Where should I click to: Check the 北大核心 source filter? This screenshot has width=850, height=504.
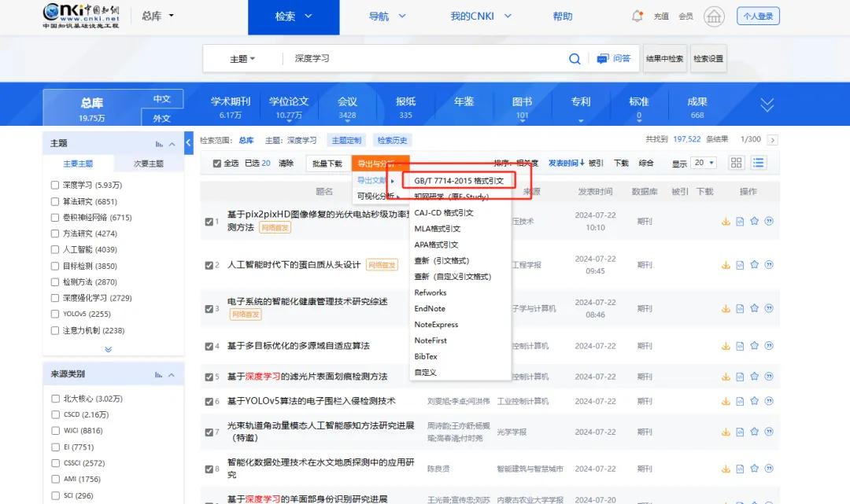click(55, 399)
